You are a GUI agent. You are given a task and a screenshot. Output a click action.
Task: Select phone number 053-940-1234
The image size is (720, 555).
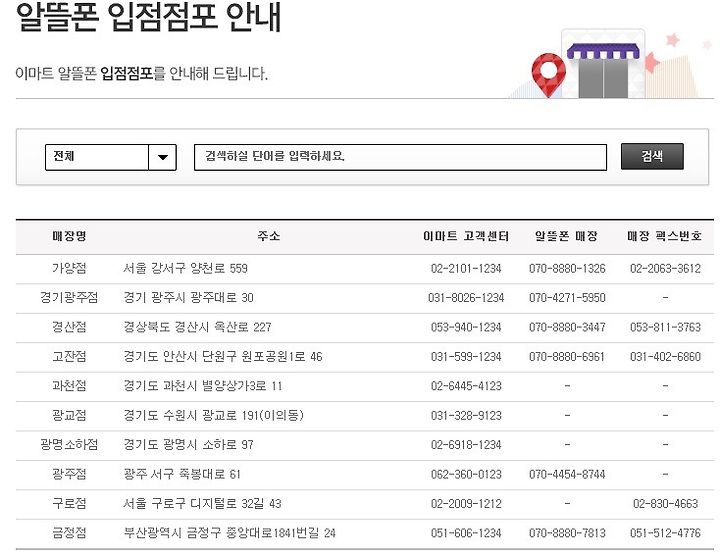pos(466,327)
